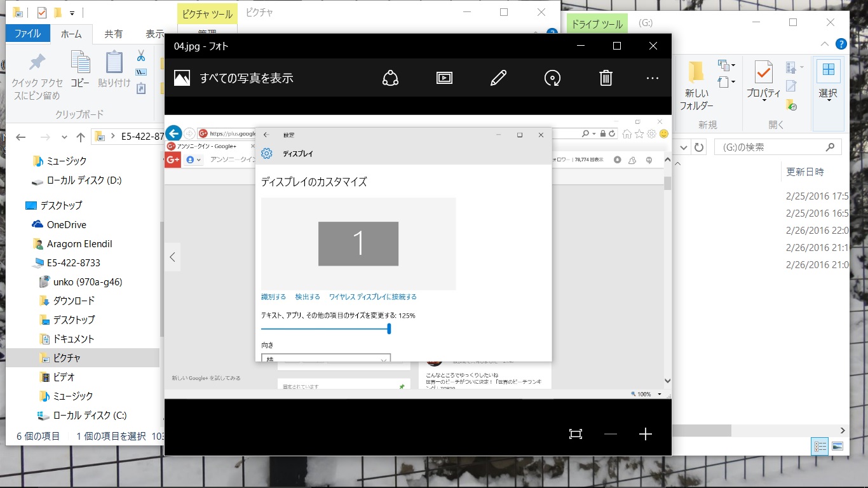Start slideshow from the Photos toolbar

click(x=444, y=78)
